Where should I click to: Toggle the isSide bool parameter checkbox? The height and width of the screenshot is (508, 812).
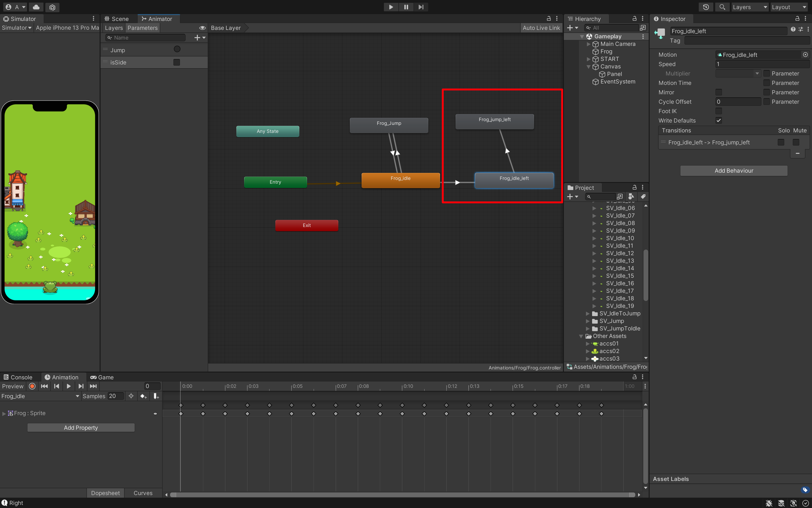click(x=176, y=62)
